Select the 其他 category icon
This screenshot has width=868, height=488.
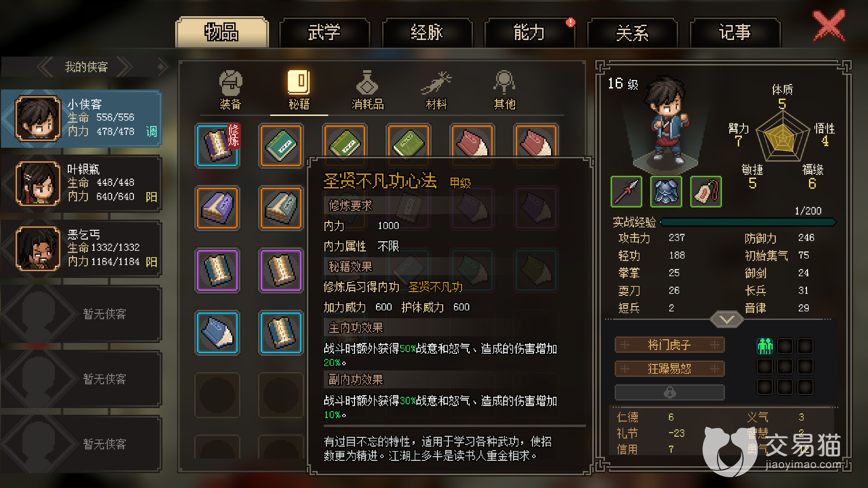(504, 90)
